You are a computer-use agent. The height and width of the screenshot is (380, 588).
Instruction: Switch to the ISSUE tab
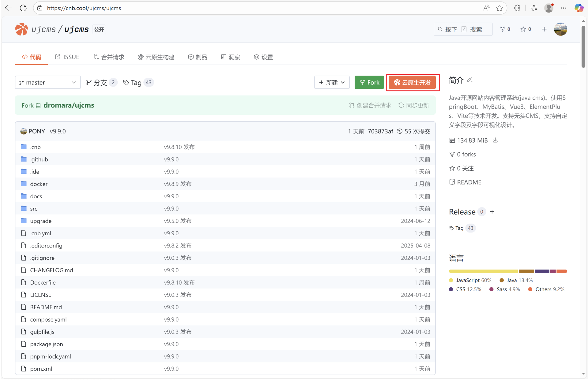(67, 57)
